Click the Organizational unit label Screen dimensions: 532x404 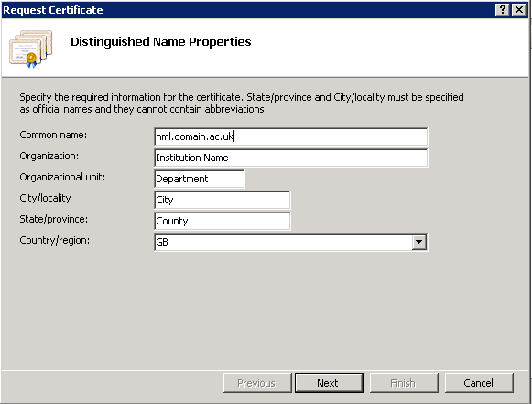coord(62,177)
